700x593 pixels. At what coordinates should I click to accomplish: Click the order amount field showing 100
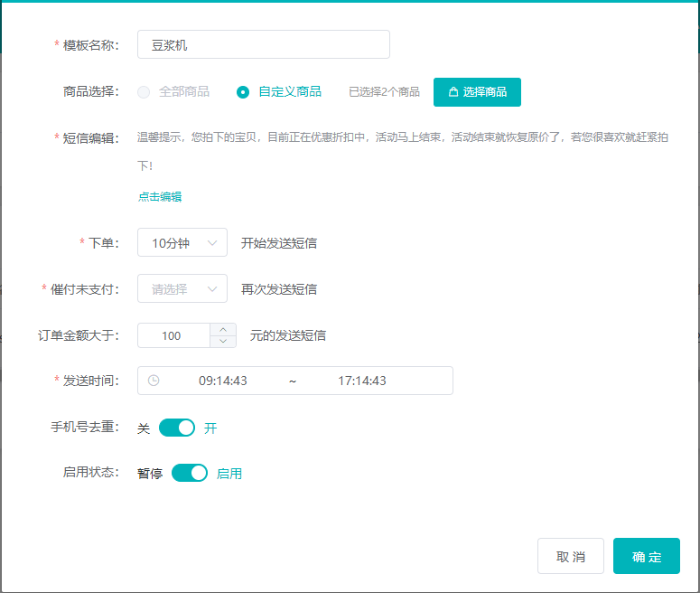point(173,335)
